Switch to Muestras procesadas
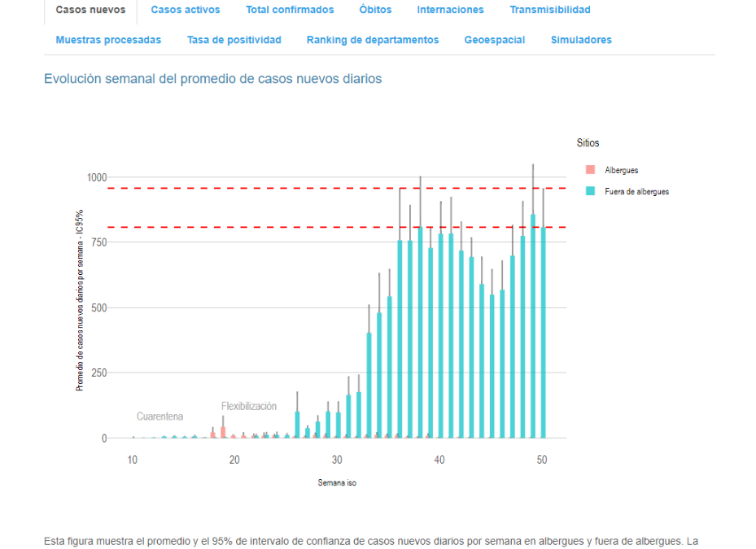Image resolution: width=756 pixels, height=549 pixels. point(109,39)
